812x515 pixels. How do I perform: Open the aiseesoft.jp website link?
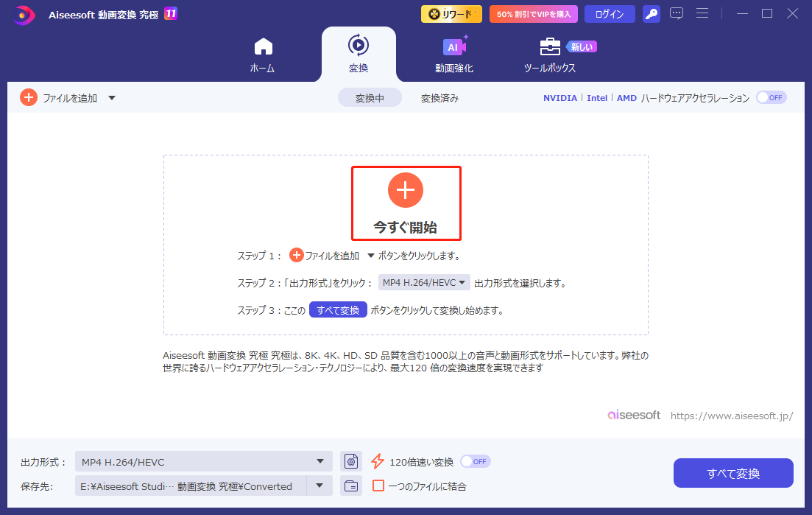732,415
